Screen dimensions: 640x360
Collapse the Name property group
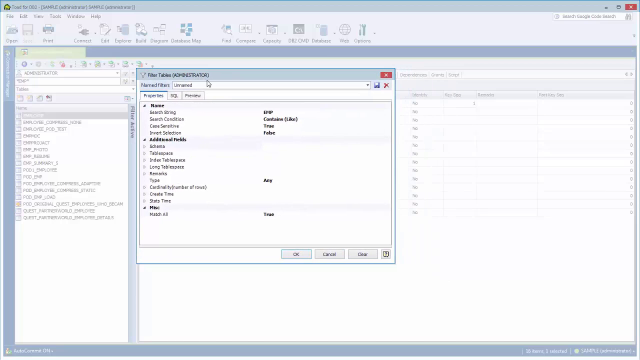click(144, 106)
